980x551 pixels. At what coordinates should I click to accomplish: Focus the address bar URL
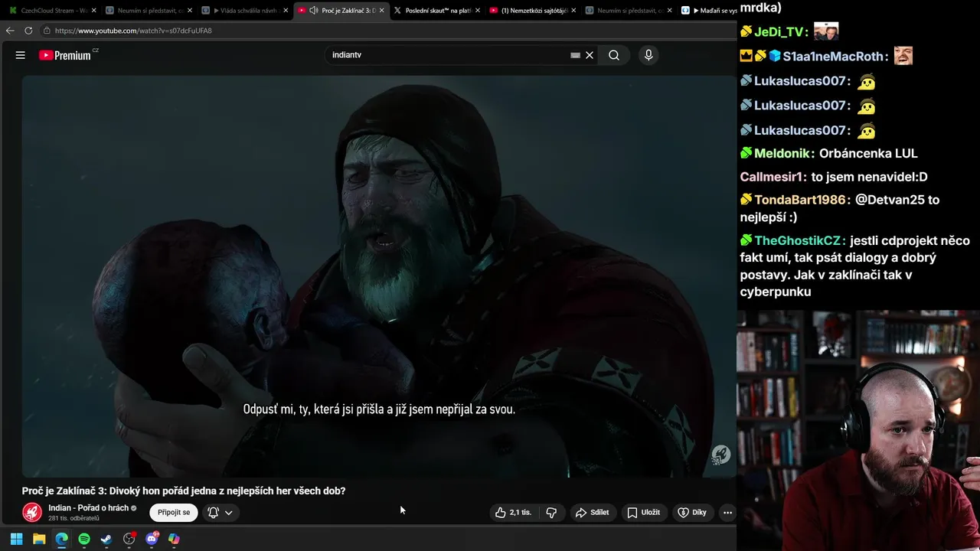coord(133,31)
